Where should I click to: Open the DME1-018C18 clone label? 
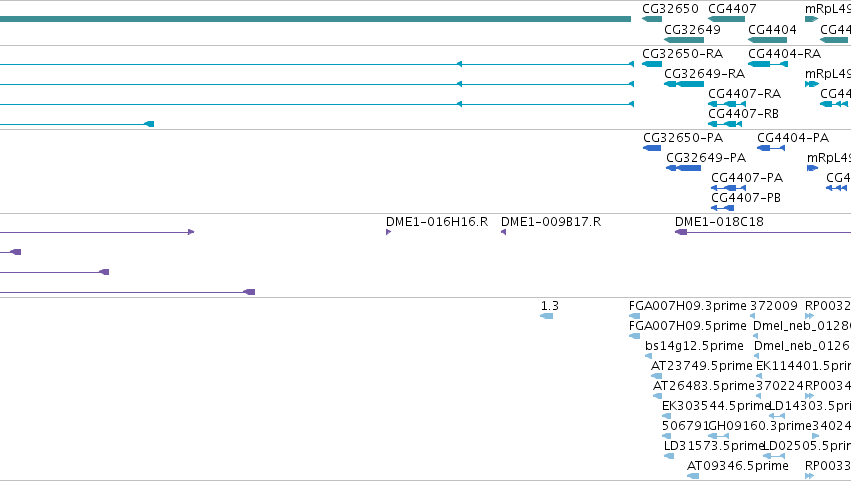click(719, 222)
